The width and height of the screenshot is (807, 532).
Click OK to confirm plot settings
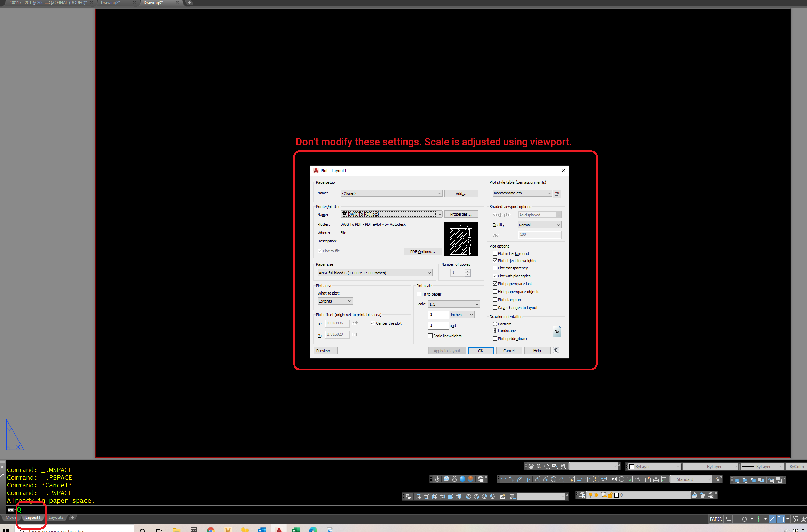point(481,350)
